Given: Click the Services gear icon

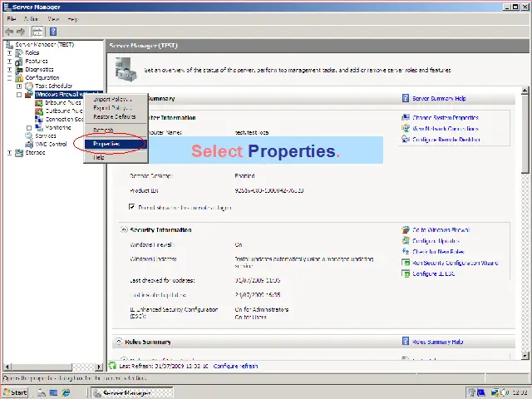Looking at the screenshot, I should pos(29,135).
